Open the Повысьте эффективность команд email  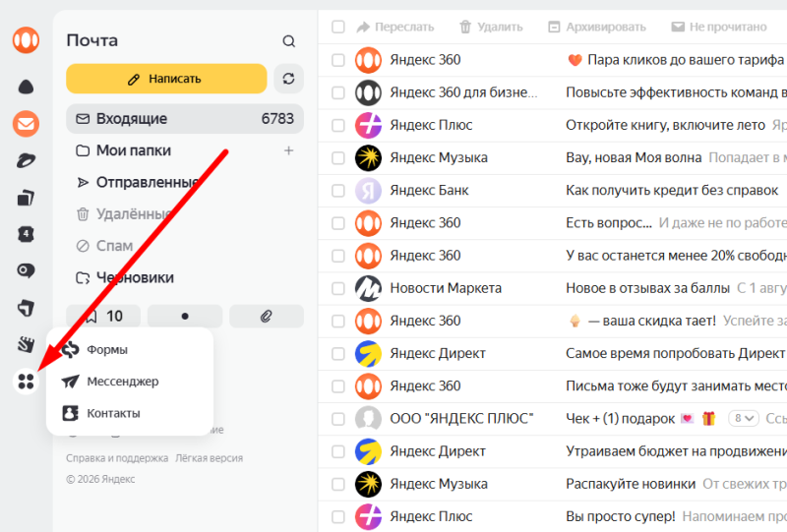552,92
